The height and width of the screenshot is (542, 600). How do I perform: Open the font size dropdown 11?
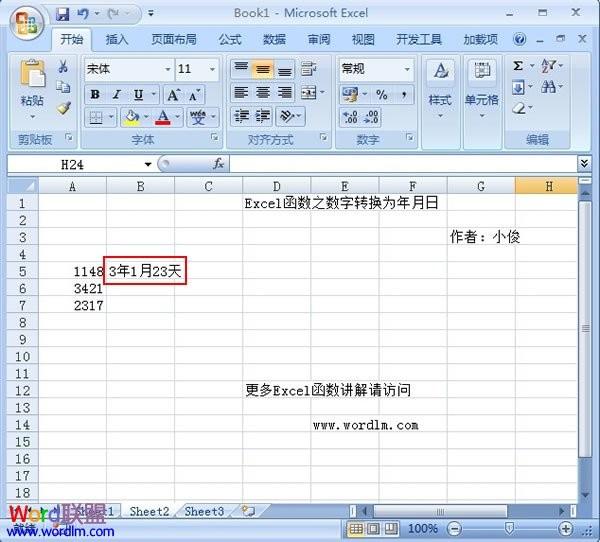click(x=212, y=69)
